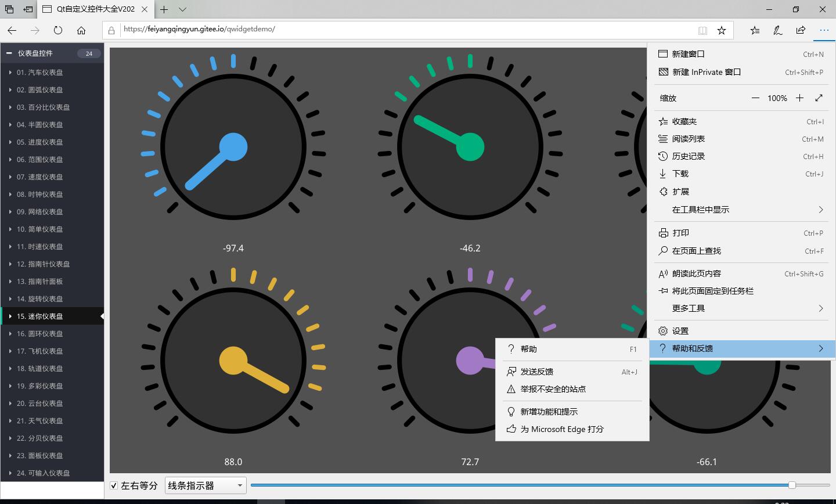Click the horizontal value slider handle

tap(792, 485)
